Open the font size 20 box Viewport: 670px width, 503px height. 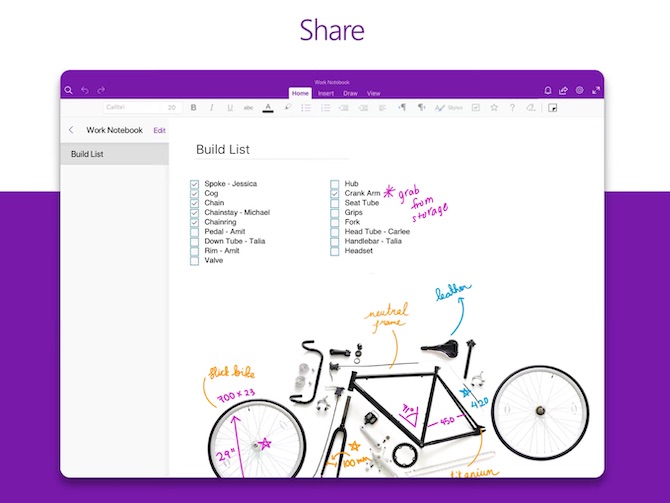click(x=171, y=107)
